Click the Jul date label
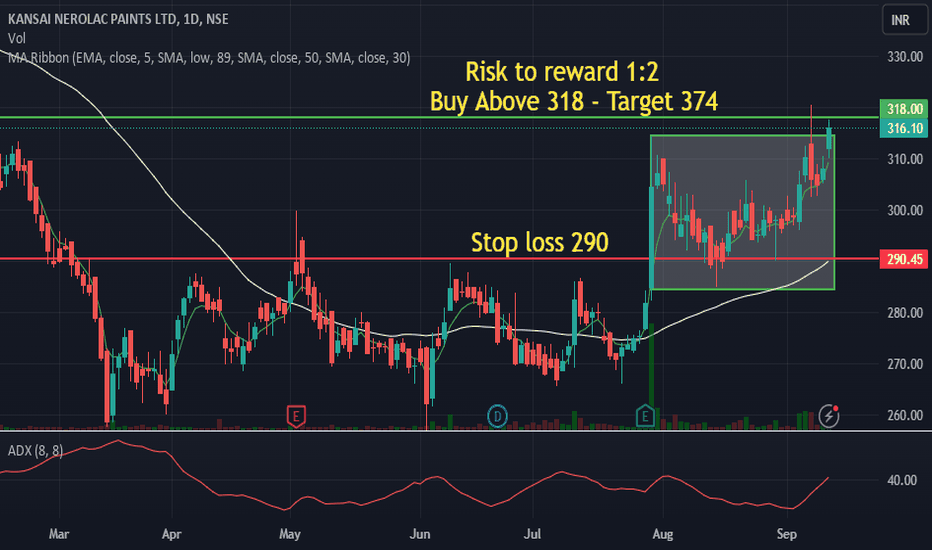Image resolution: width=932 pixels, height=550 pixels. point(532,534)
